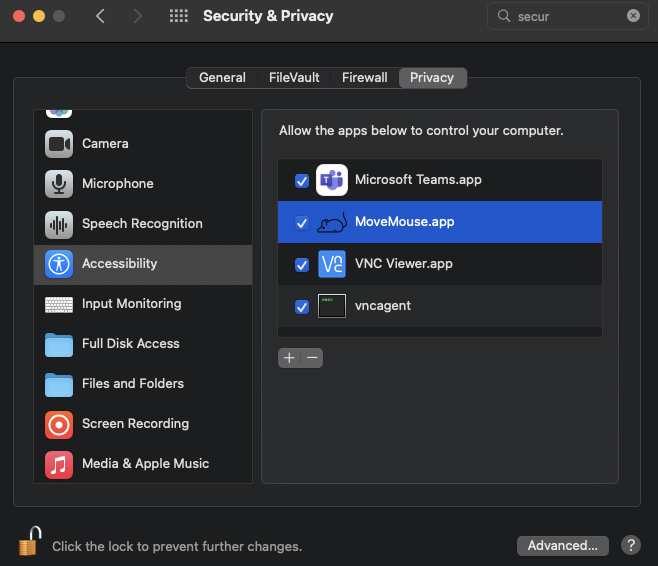
Task: Remove selected app with the minus button
Action: coord(312,358)
